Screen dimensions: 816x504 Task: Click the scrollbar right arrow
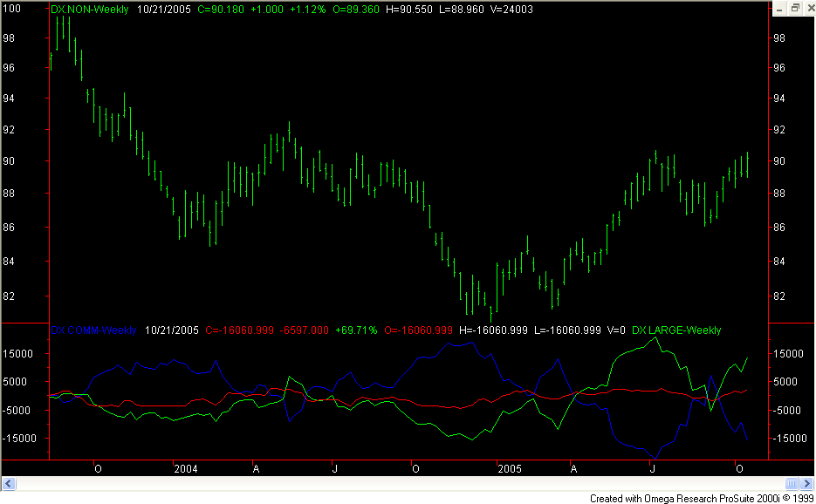tap(807, 484)
